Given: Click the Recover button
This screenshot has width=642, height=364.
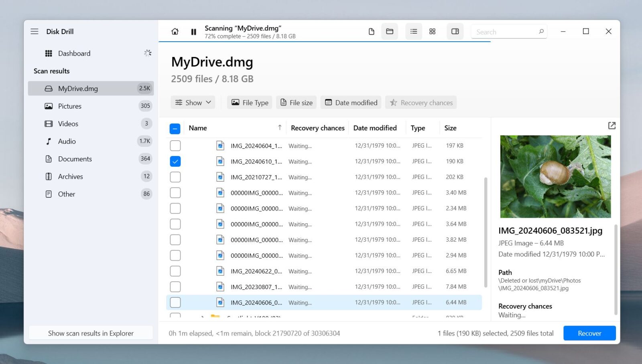Looking at the screenshot, I should [589, 333].
